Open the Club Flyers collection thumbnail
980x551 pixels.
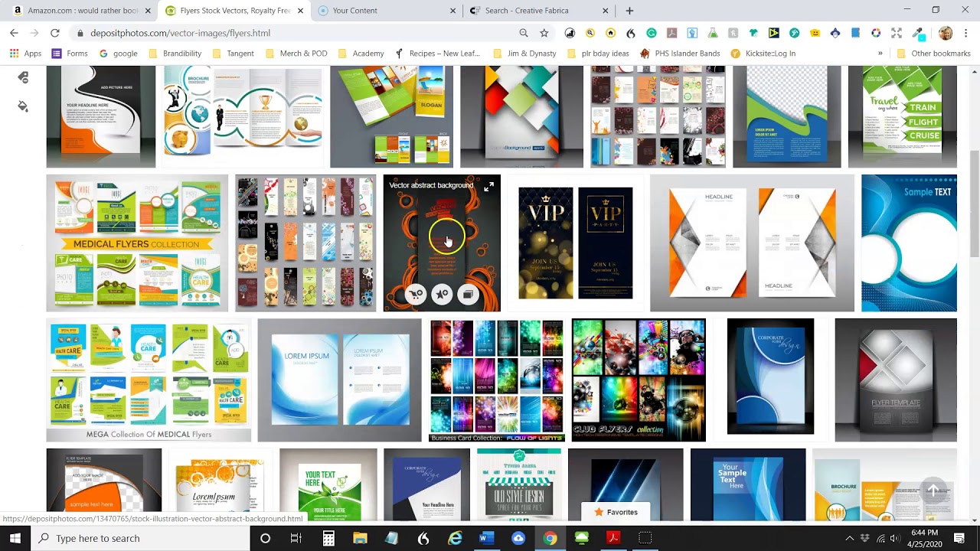(639, 380)
